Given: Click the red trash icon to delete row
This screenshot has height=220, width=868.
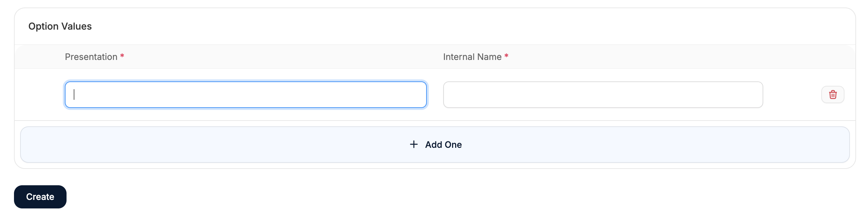Looking at the screenshot, I should point(833,95).
